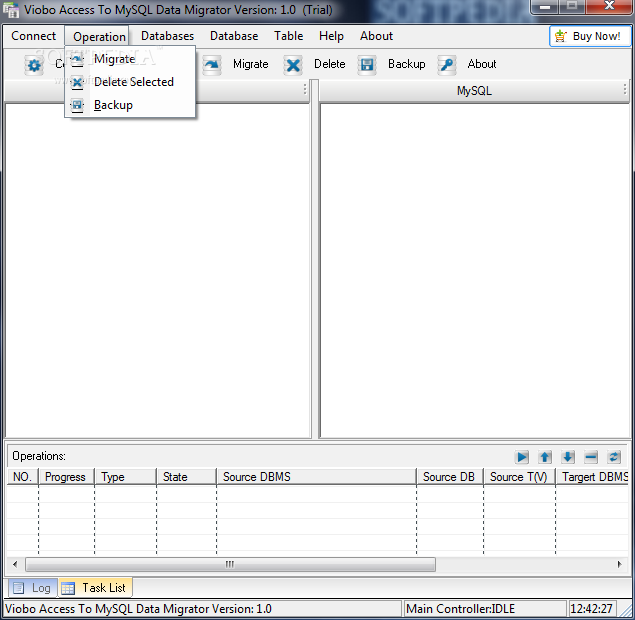The width and height of the screenshot is (635, 620).
Task: Click the Backup floppy toolbar icon
Action: [x=367, y=65]
